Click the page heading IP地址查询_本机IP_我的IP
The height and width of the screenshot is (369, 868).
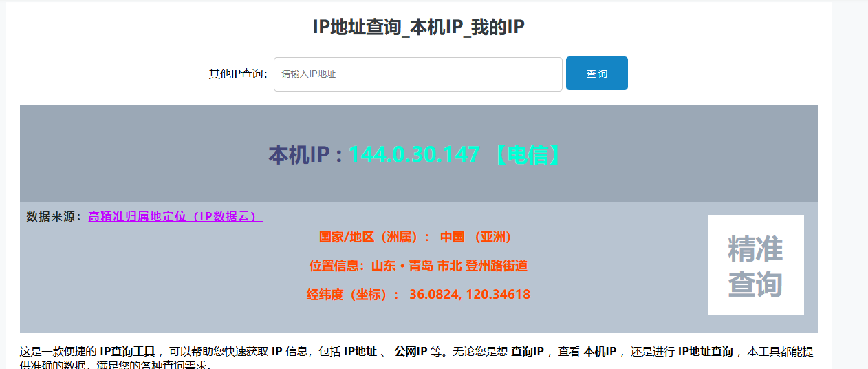pyautogui.click(x=419, y=27)
